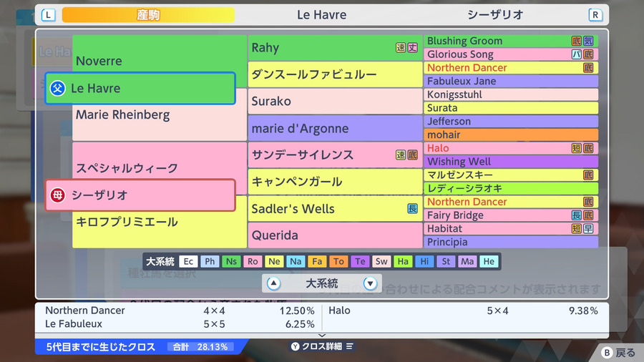Switch to the シーザリオ tab
This screenshot has height=362, width=644.
495,15
